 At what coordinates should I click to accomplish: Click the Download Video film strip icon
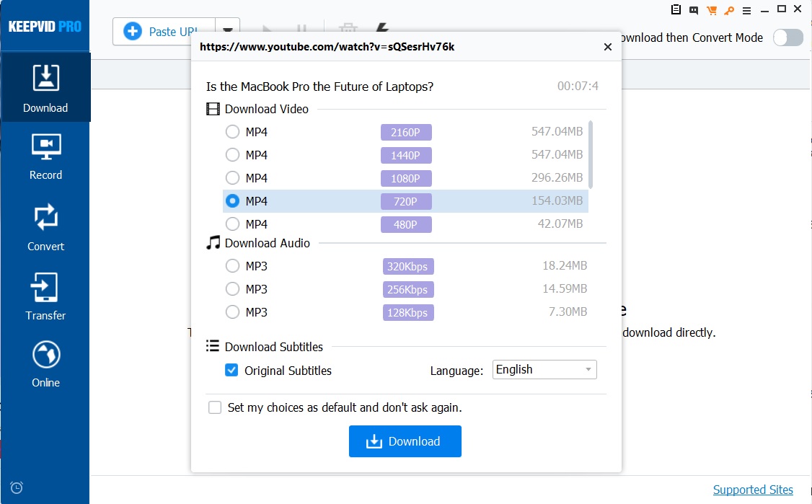213,109
